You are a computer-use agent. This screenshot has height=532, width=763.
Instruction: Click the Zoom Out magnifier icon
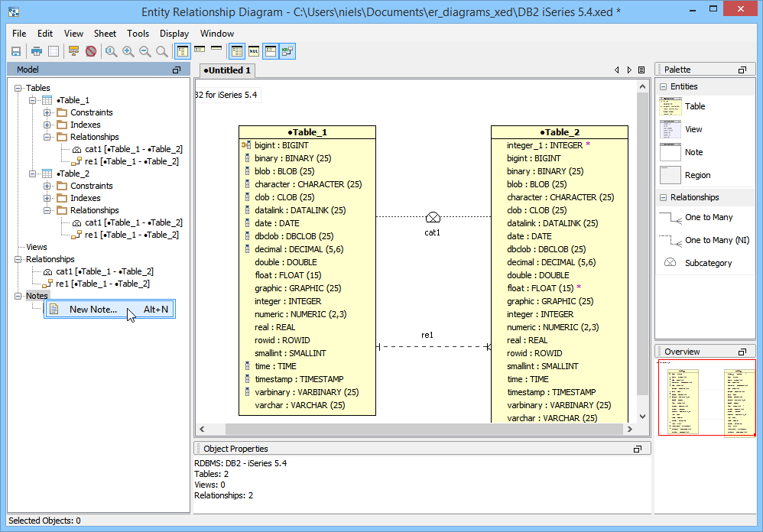pos(144,51)
